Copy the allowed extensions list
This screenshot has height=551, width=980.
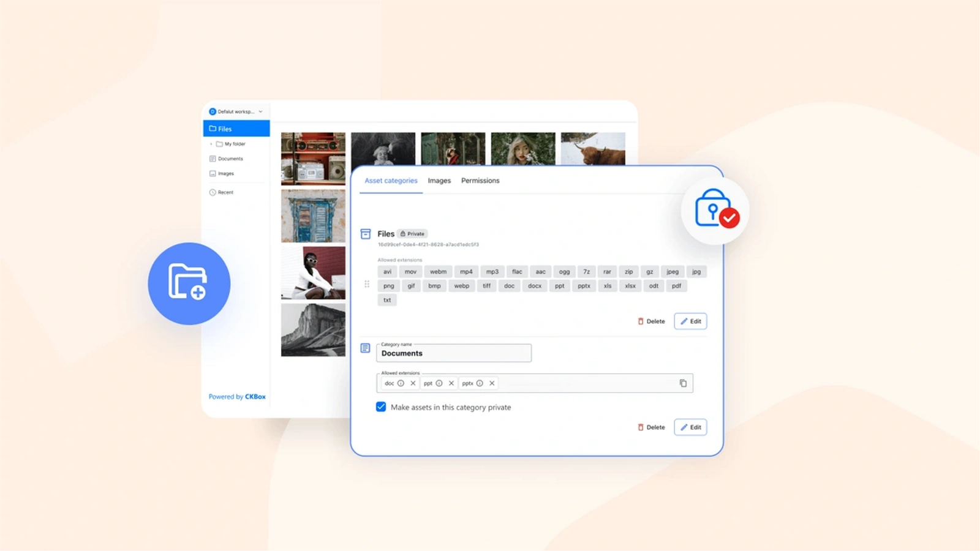click(683, 383)
